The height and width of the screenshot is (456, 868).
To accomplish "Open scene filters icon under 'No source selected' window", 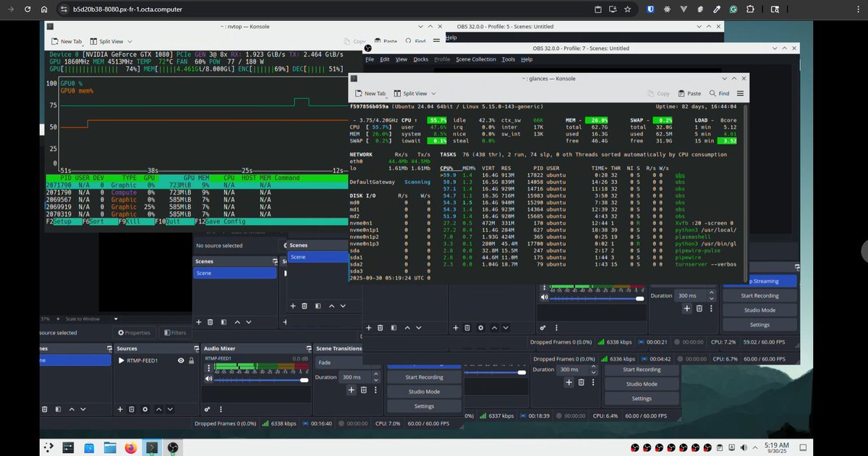I will pos(223,321).
